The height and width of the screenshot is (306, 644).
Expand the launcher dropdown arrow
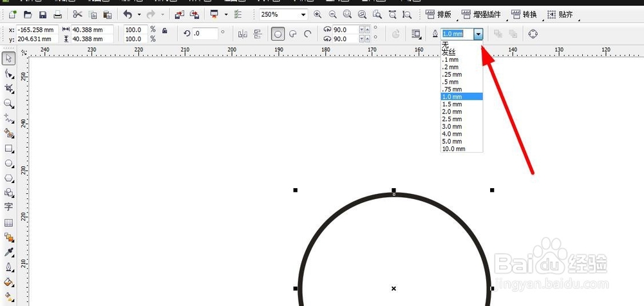coord(226,15)
